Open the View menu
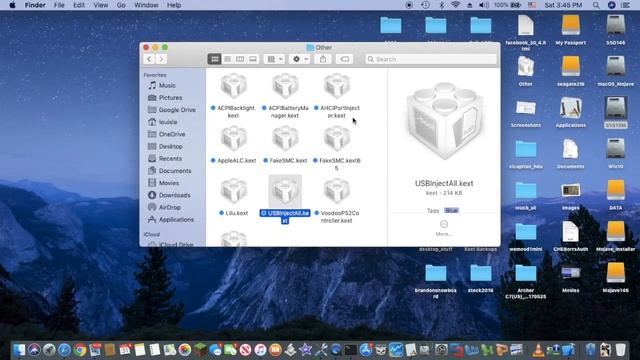 tap(100, 5)
